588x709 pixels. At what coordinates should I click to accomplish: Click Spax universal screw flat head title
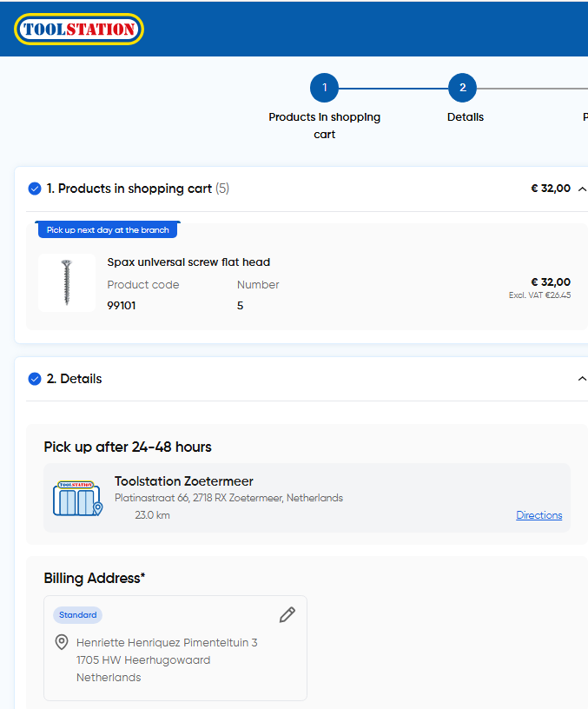point(188,262)
